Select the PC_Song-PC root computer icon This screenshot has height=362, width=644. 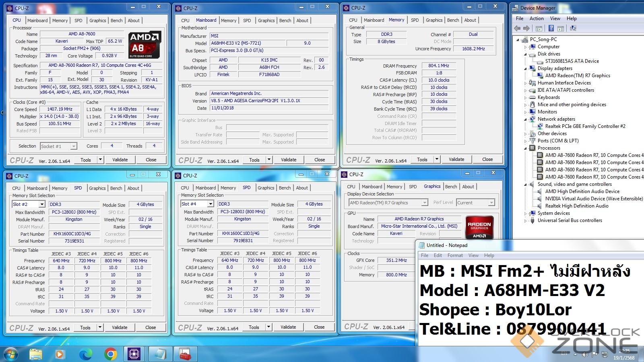click(524, 39)
